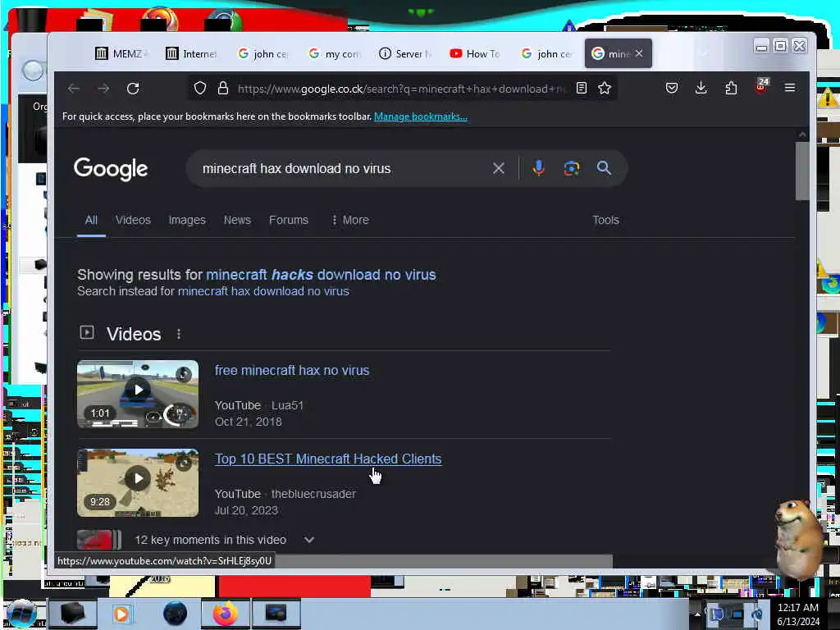Search instead for 'minecraft hax download no virus'
The height and width of the screenshot is (630, 840).
click(x=263, y=291)
